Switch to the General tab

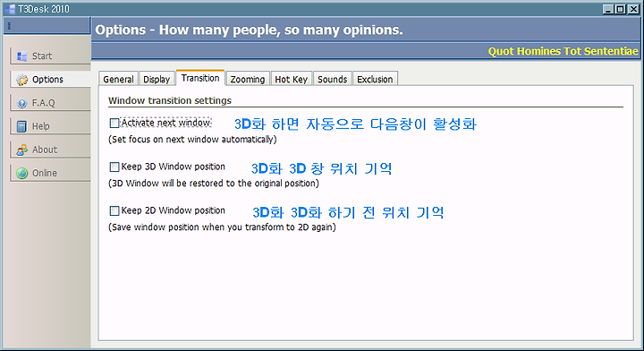coord(118,79)
